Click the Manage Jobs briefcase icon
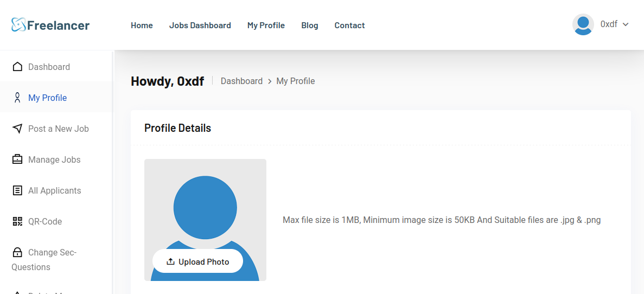The height and width of the screenshot is (294, 644). [17, 159]
